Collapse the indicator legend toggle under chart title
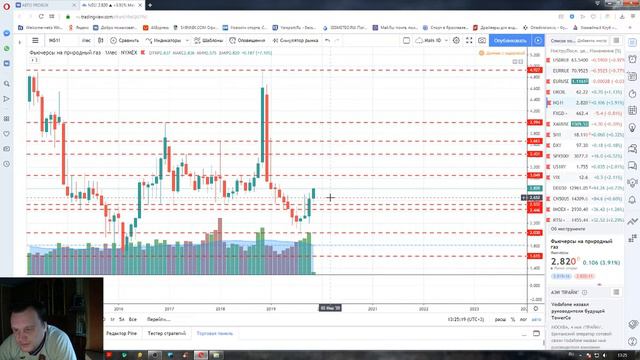 coord(34,60)
